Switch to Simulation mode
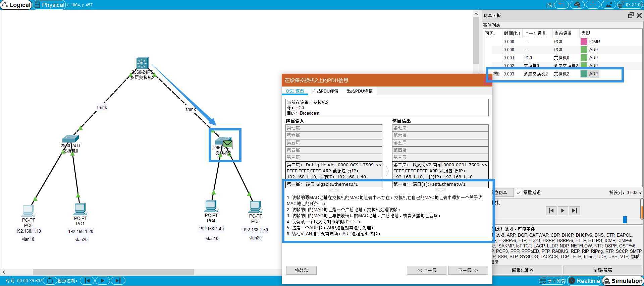Viewport: 644px width, 286px height. (623, 281)
